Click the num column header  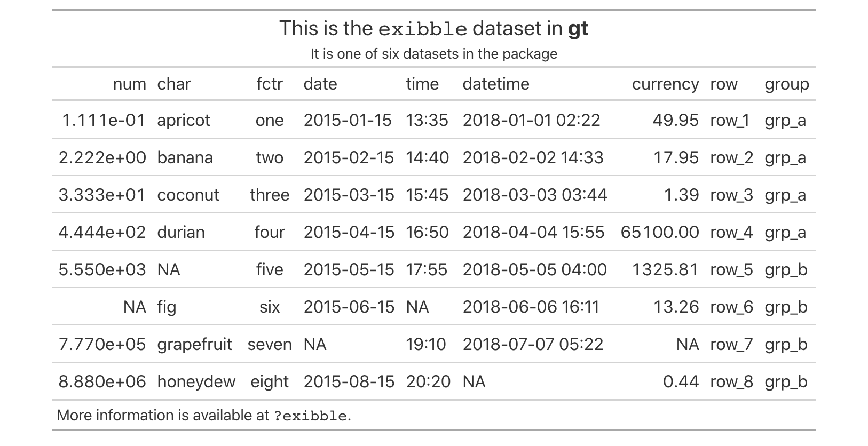click(129, 84)
